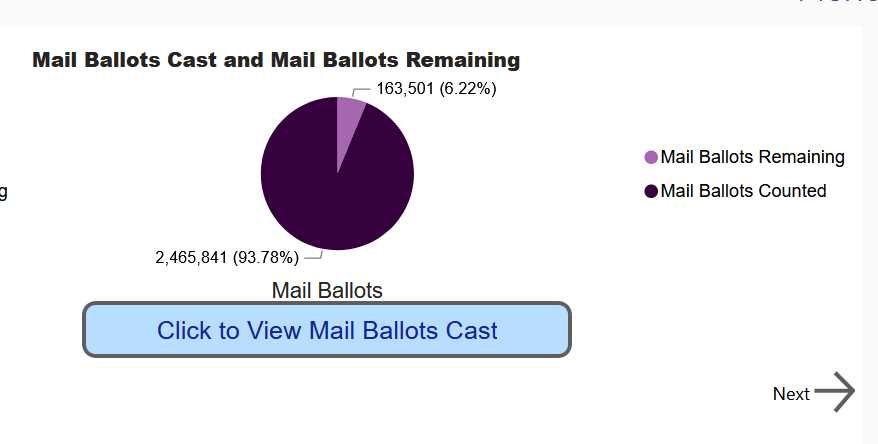This screenshot has width=878, height=444.
Task: Click the cut-off letter g at left edge
Action: pyautogui.click(x=3, y=193)
